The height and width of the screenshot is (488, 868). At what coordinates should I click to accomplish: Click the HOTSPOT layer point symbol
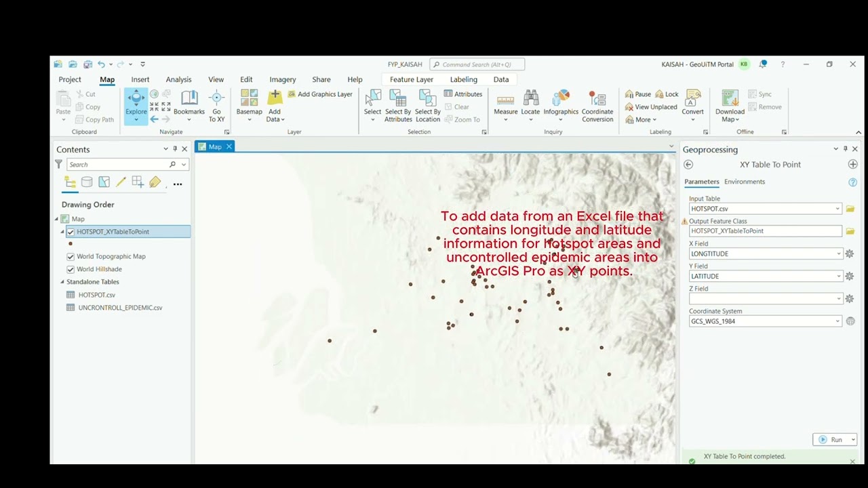pyautogui.click(x=71, y=244)
